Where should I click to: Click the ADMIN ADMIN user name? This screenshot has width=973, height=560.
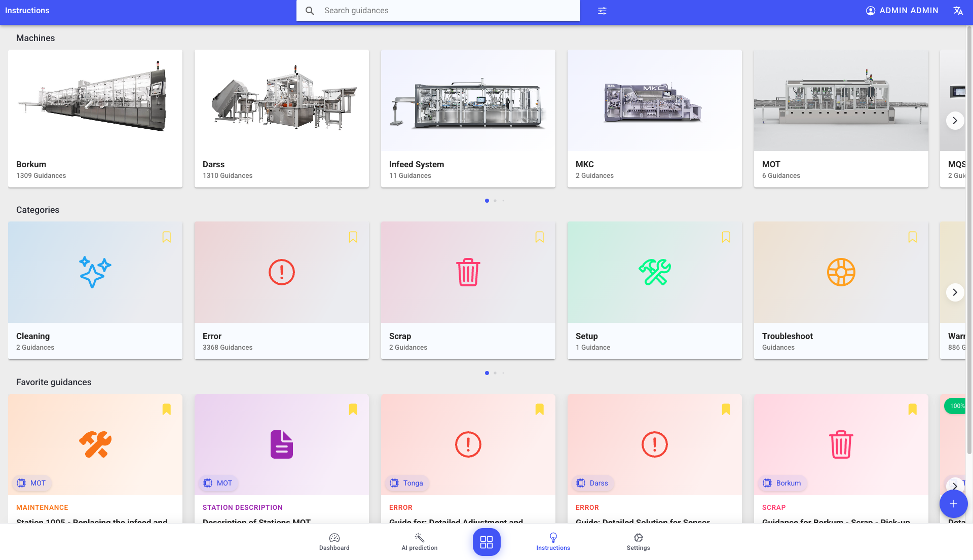[909, 11]
